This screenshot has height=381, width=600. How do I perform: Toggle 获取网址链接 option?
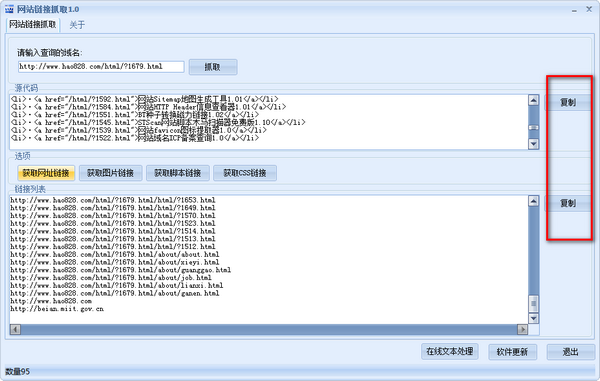[46, 173]
